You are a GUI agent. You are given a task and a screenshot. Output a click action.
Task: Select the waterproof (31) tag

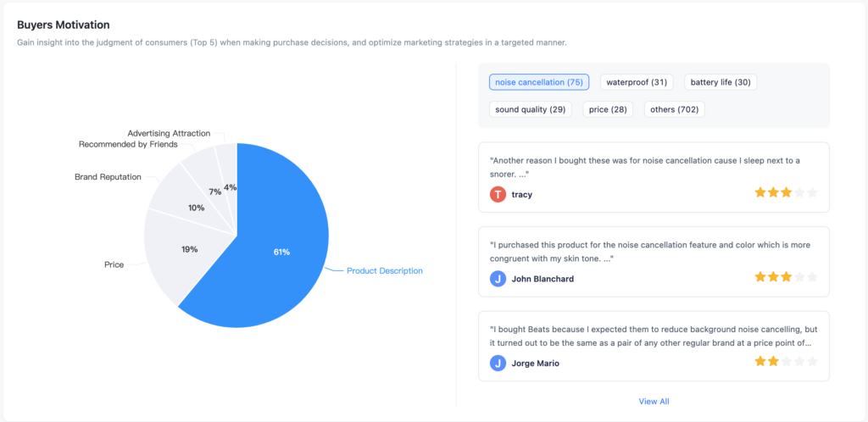tap(637, 82)
